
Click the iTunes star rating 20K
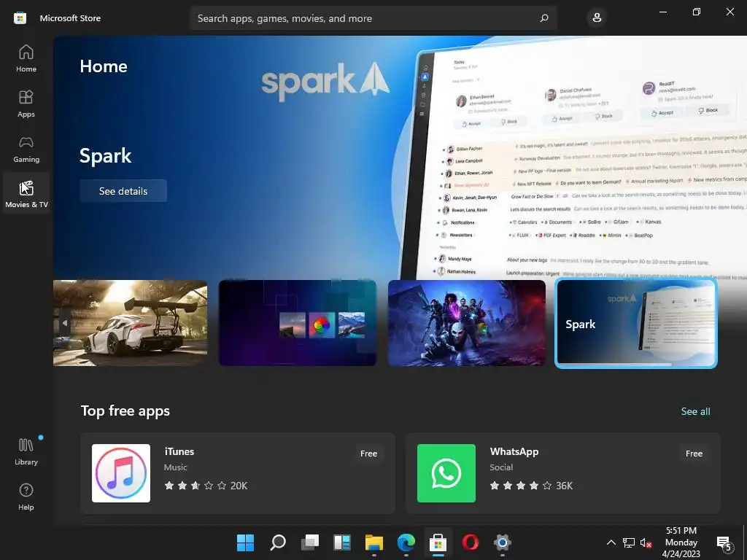pyautogui.click(x=206, y=486)
